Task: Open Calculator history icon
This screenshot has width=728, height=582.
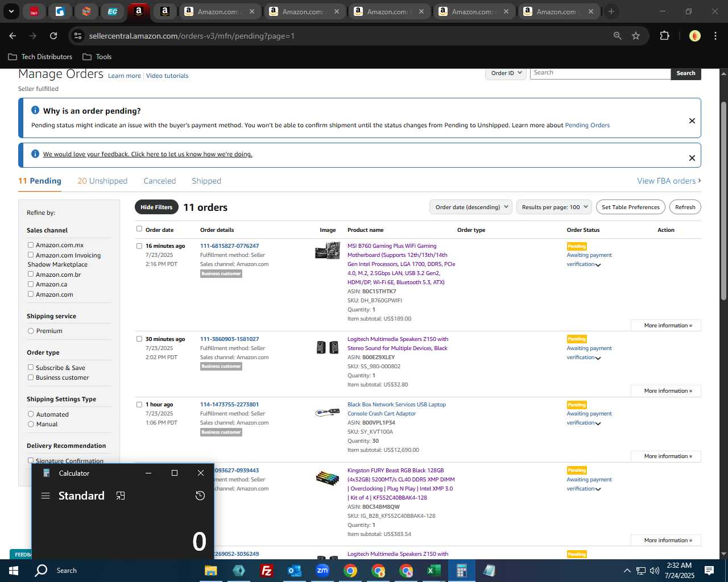Action: [x=200, y=496]
